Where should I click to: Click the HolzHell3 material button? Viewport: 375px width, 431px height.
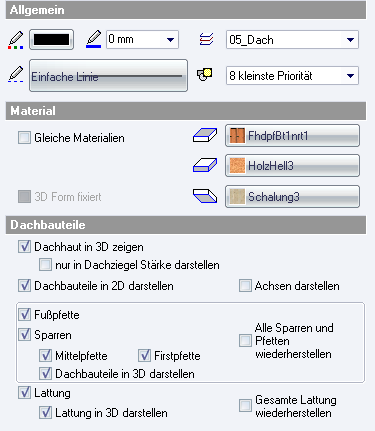[x=292, y=165]
